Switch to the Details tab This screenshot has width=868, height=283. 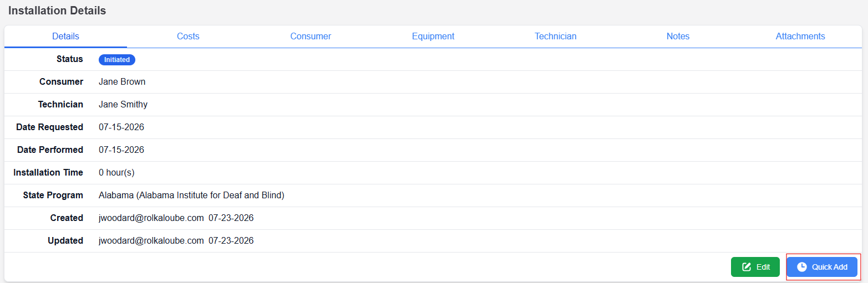(x=65, y=36)
